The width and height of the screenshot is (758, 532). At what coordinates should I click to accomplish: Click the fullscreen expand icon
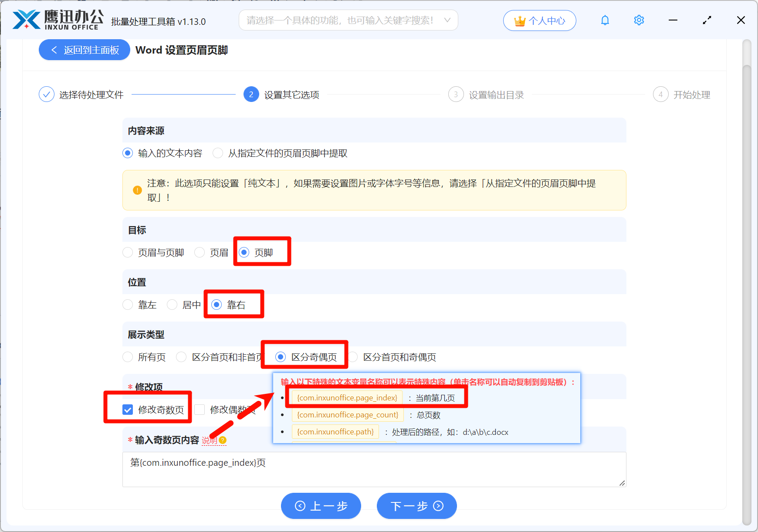click(707, 20)
